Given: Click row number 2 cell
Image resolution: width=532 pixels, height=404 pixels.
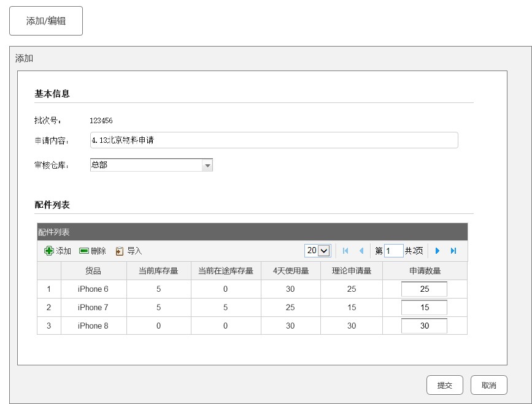Looking at the screenshot, I should pyautogui.click(x=49, y=307).
